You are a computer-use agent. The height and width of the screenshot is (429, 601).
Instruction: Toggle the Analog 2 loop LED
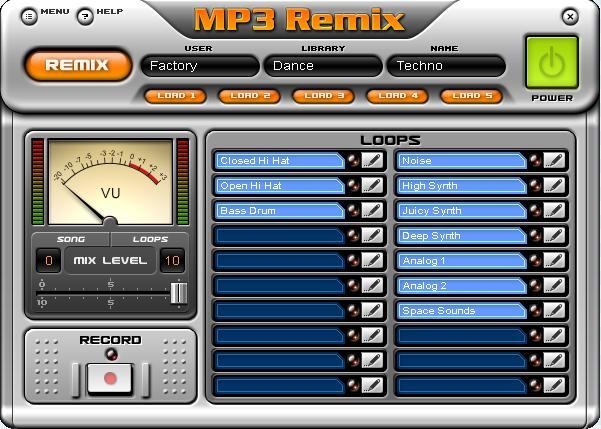pos(535,286)
